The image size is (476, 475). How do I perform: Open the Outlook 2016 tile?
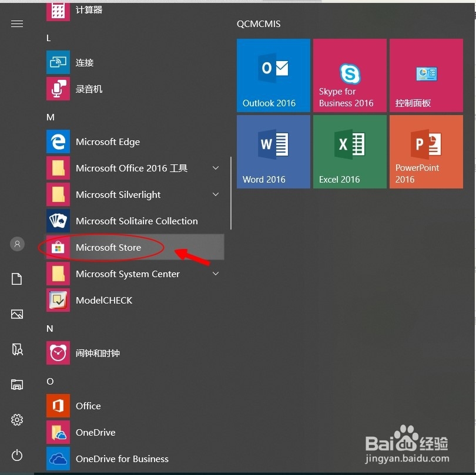tap(273, 75)
